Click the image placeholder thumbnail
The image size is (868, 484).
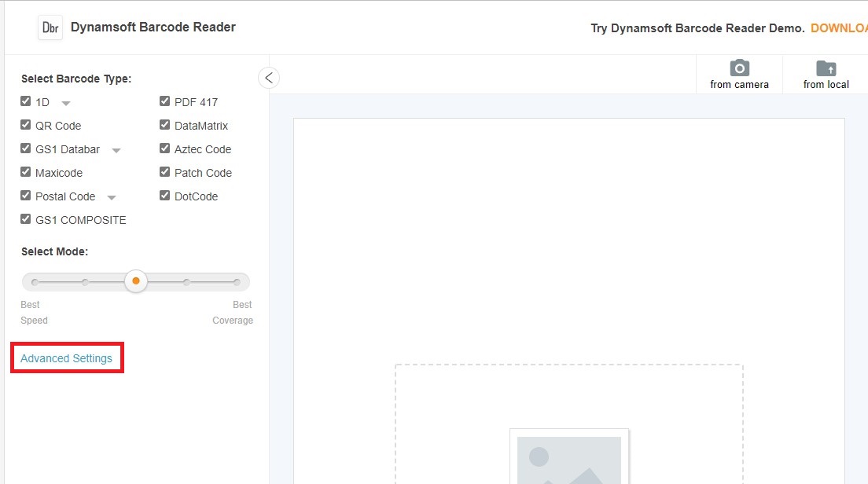point(569,457)
